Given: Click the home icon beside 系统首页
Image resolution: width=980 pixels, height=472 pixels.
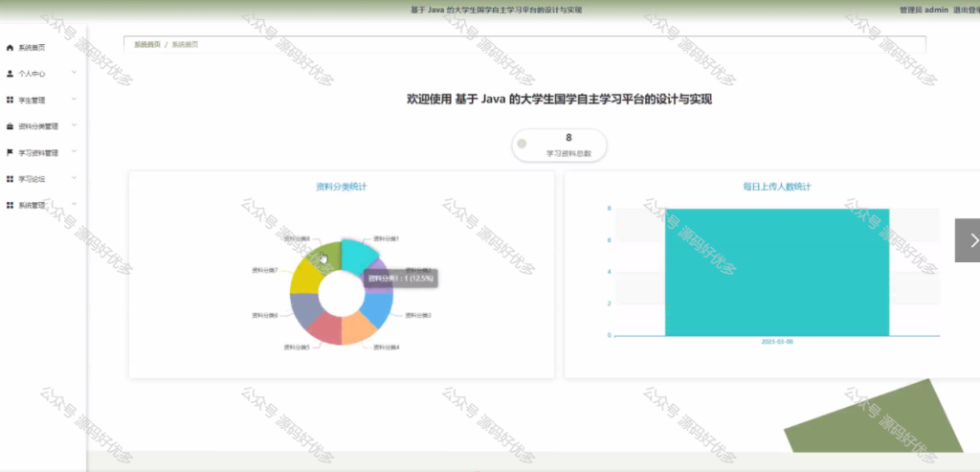Looking at the screenshot, I should tap(10, 48).
